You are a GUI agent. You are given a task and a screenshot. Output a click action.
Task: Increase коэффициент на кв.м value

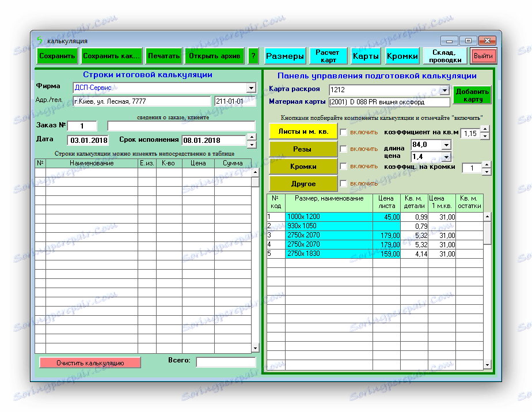point(485,129)
